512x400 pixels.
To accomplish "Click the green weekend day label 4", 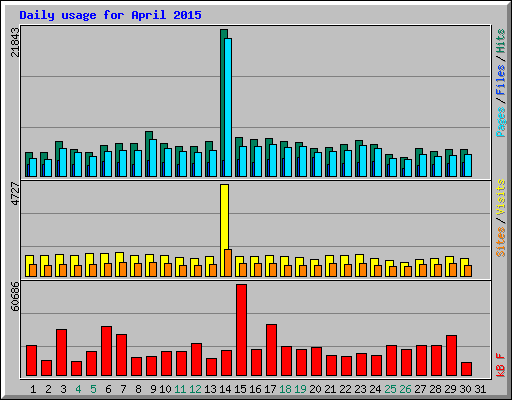I will pos(78,389).
